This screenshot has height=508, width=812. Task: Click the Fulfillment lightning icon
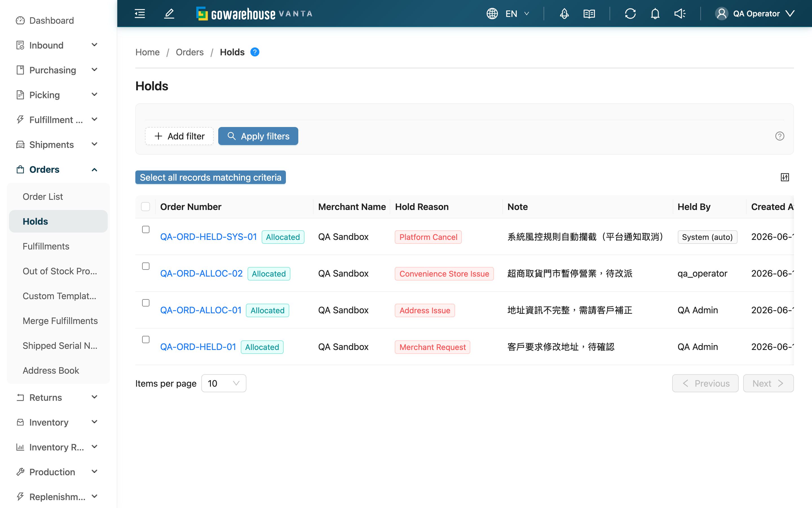click(x=20, y=120)
